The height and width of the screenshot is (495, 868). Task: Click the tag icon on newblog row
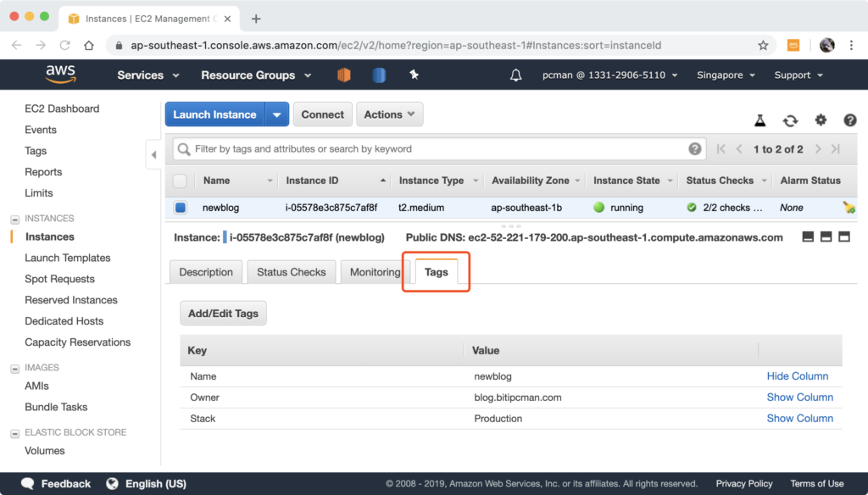click(x=849, y=208)
